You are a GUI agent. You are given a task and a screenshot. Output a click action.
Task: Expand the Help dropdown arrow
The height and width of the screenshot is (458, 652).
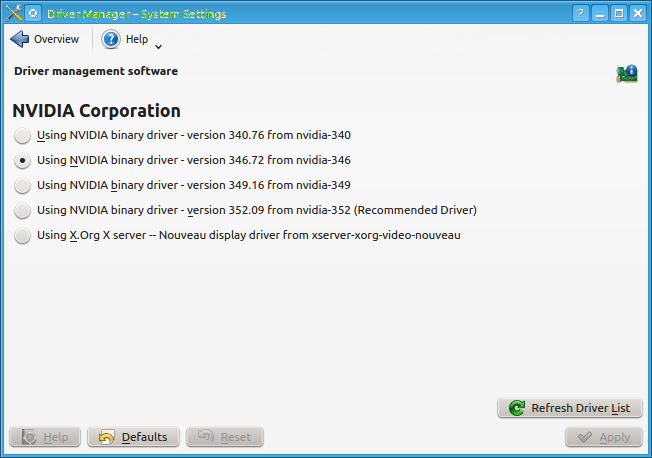coord(158,47)
